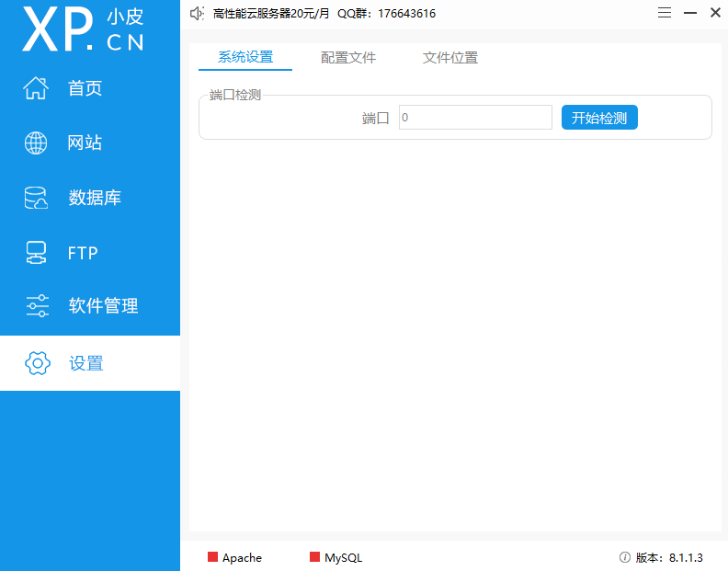Open the 数据库 menu item

(x=95, y=198)
